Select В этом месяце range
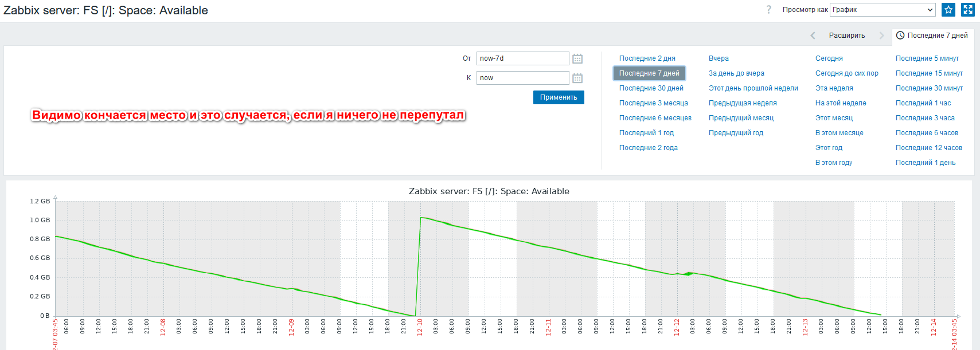The height and width of the screenshot is (350, 980). [839, 133]
